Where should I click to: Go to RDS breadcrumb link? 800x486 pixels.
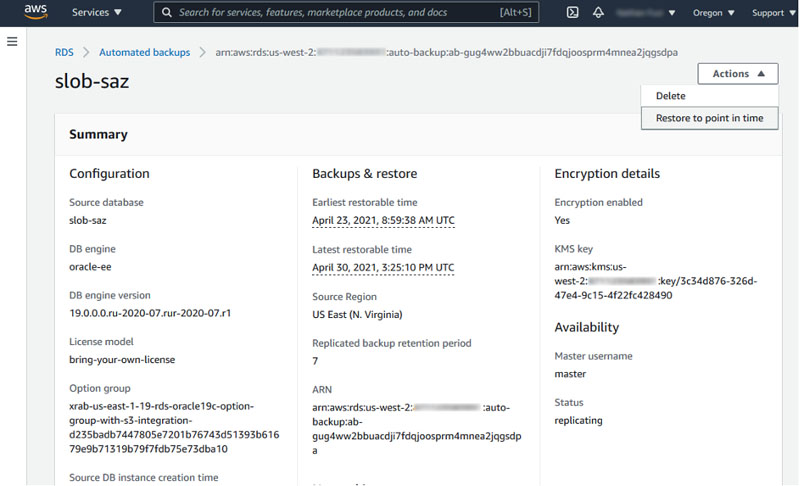click(64, 52)
